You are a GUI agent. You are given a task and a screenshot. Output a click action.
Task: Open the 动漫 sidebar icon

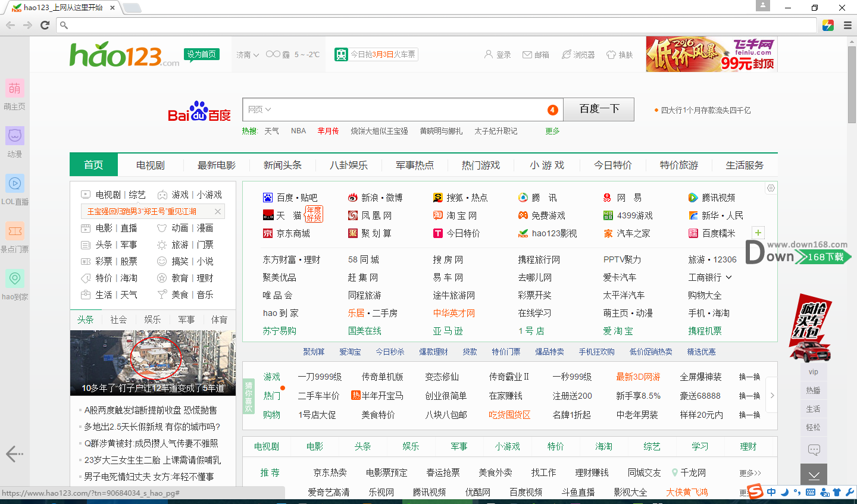coord(15,136)
